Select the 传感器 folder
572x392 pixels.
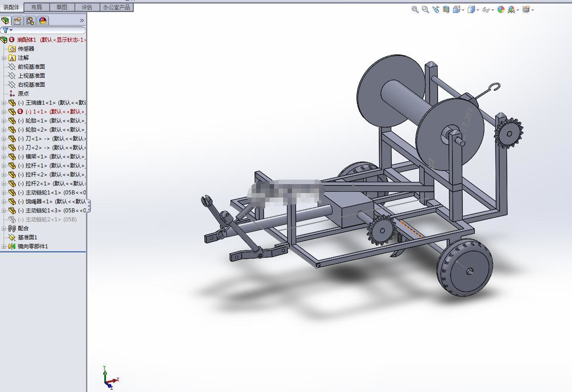[26, 48]
